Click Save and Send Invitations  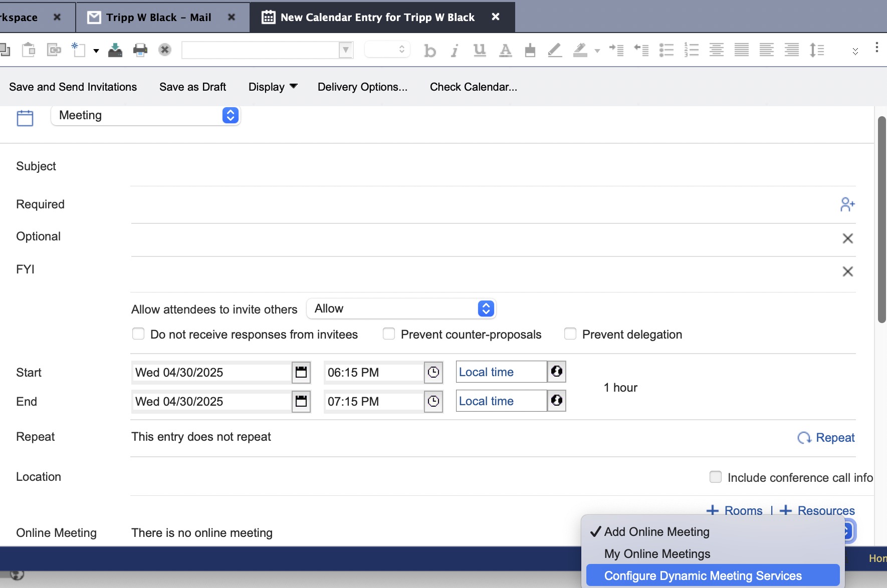tap(73, 87)
